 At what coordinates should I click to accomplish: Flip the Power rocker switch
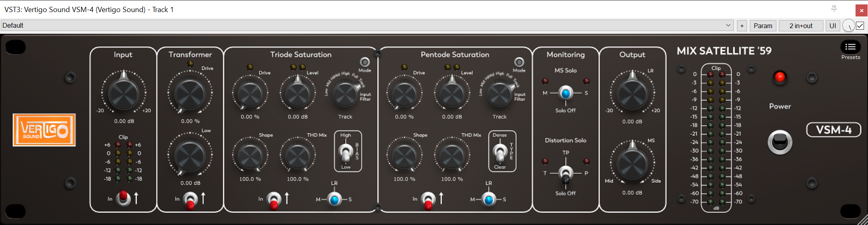[780, 142]
